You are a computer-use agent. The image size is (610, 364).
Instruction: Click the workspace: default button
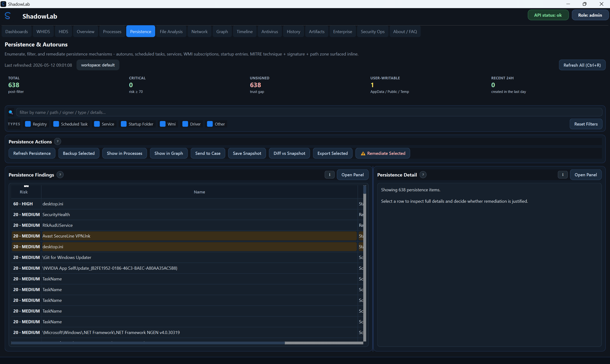pyautogui.click(x=98, y=65)
